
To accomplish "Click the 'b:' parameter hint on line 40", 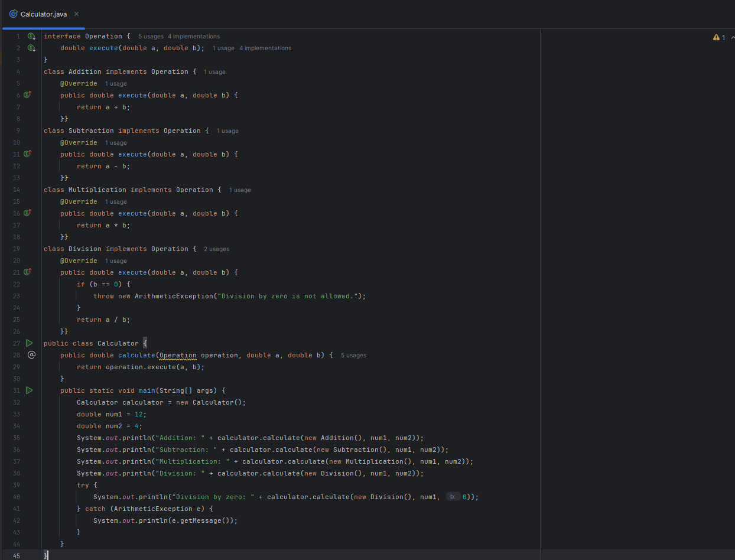I will click(453, 497).
